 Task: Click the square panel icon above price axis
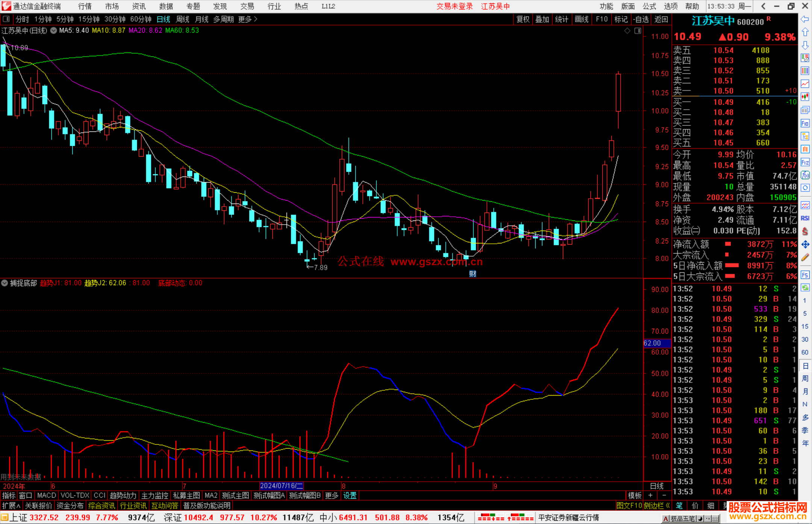pyautogui.click(x=638, y=31)
